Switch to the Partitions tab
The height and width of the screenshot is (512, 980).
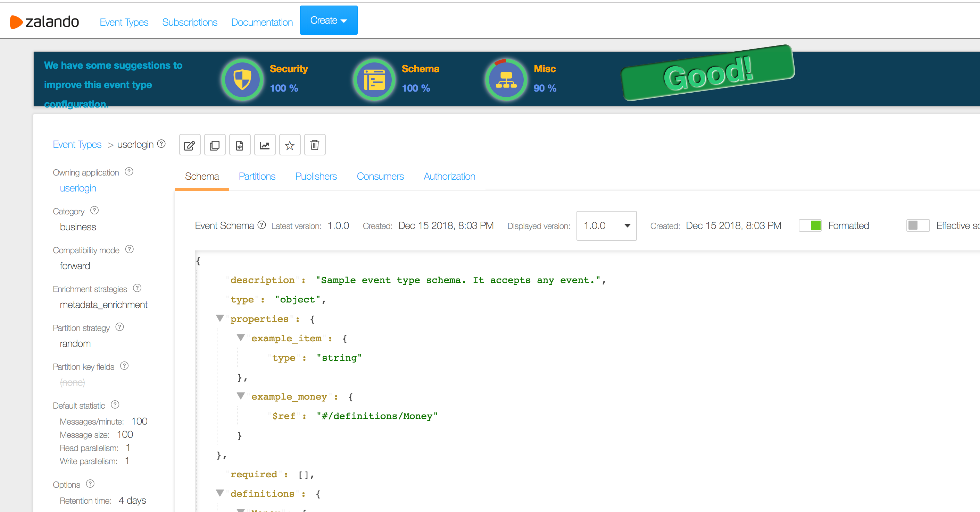(x=257, y=176)
